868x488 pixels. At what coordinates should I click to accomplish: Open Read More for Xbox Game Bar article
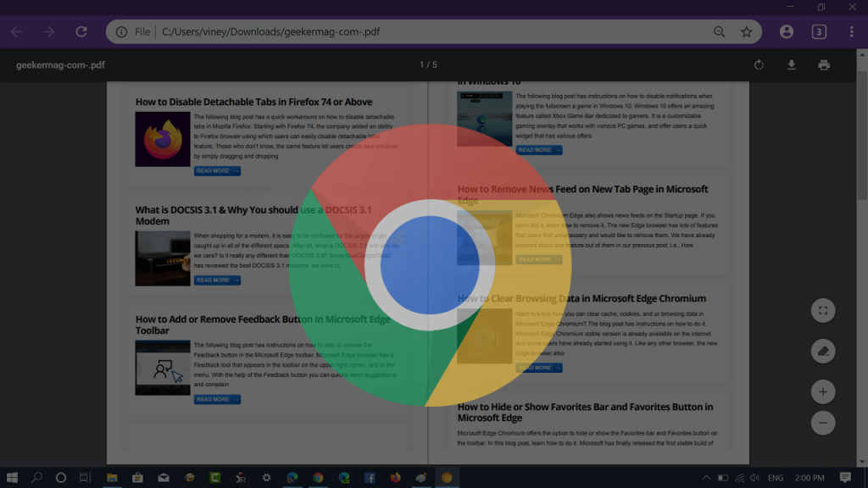pyautogui.click(x=539, y=150)
